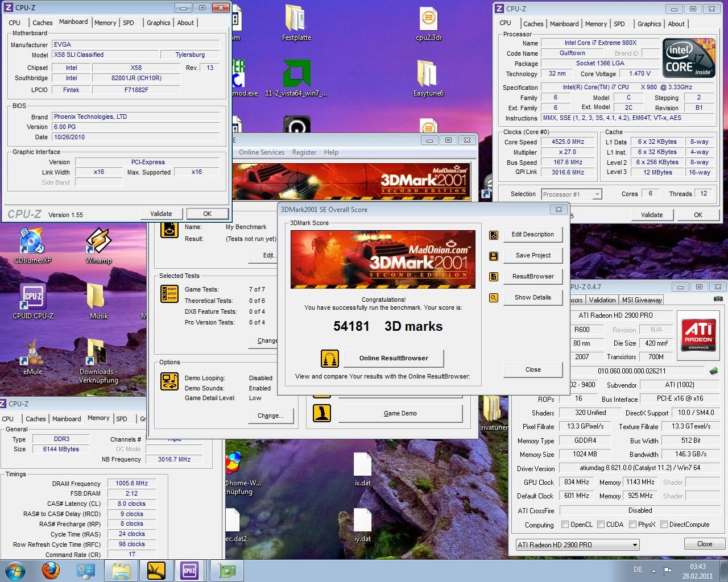Click the 54181 3D marks score text
This screenshot has height=582, width=728.
(x=388, y=326)
